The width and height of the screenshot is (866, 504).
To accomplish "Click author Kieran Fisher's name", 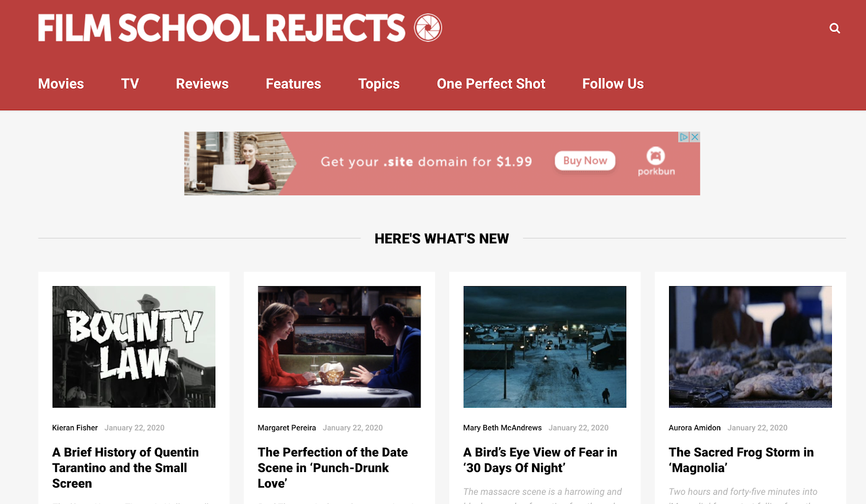I will (75, 427).
